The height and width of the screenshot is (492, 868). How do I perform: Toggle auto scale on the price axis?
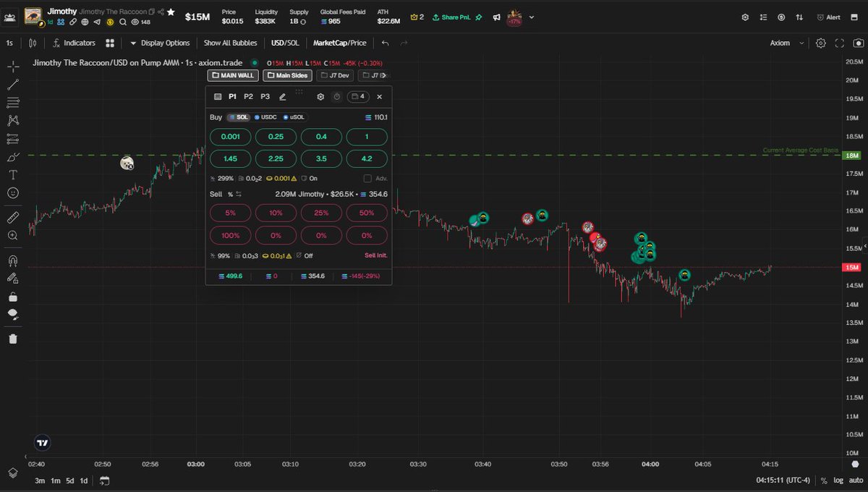(x=855, y=480)
